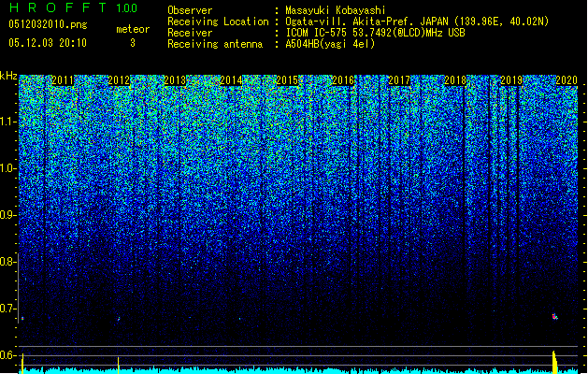Click the Observer field label

190,10
